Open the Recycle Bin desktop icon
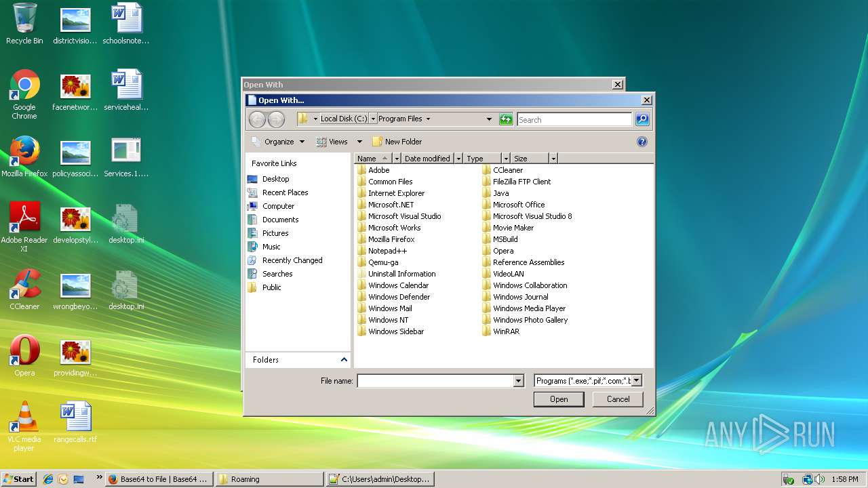The height and width of the screenshot is (488, 868). [x=24, y=24]
